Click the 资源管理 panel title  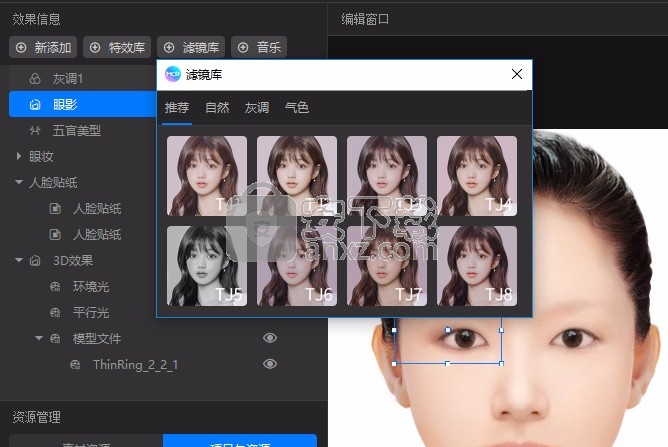pos(36,417)
